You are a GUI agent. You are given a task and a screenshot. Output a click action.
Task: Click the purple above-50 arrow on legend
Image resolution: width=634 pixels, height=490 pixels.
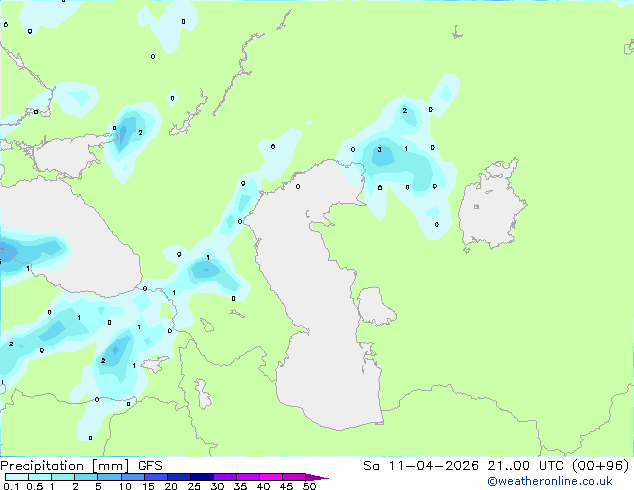tap(317, 477)
